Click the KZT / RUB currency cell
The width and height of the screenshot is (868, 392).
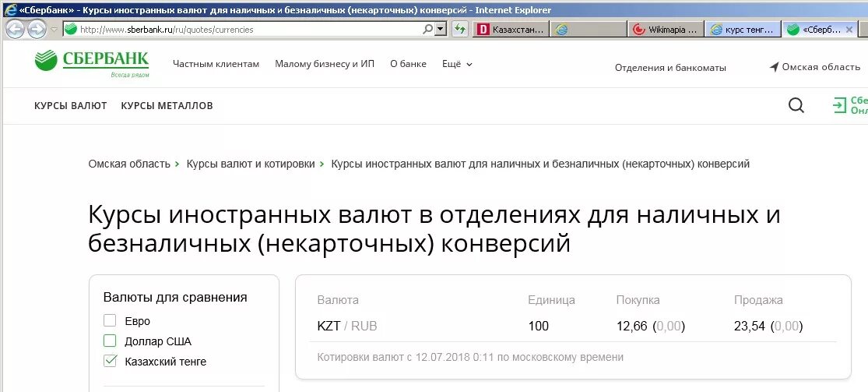(x=347, y=326)
